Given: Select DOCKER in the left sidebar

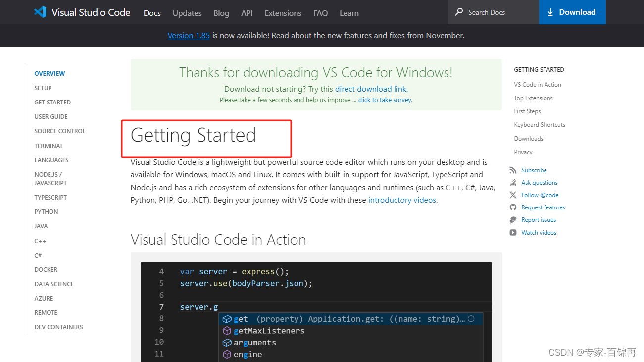Looking at the screenshot, I should [46, 269].
